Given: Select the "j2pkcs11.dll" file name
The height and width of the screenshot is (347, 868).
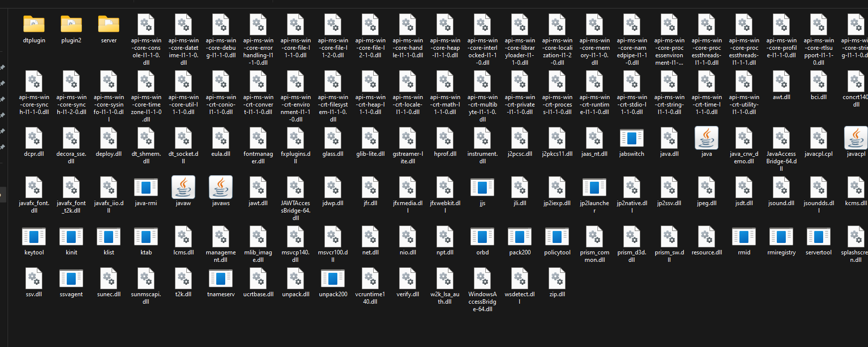Looking at the screenshot, I should point(557,154).
